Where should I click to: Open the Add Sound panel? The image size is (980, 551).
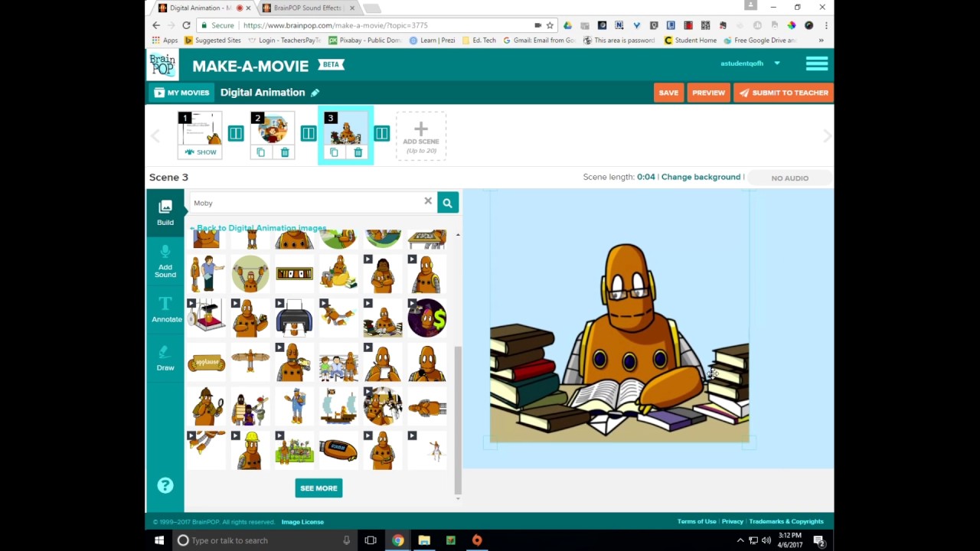pyautogui.click(x=165, y=262)
